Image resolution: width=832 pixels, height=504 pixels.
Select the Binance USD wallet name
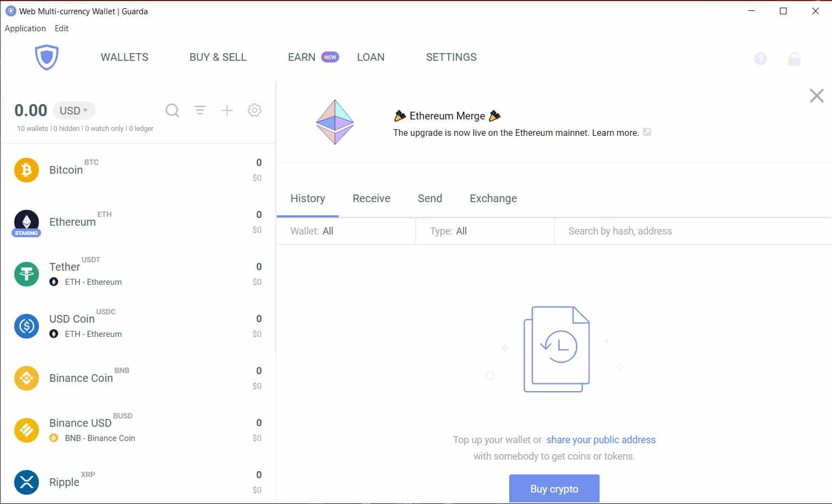pos(80,423)
